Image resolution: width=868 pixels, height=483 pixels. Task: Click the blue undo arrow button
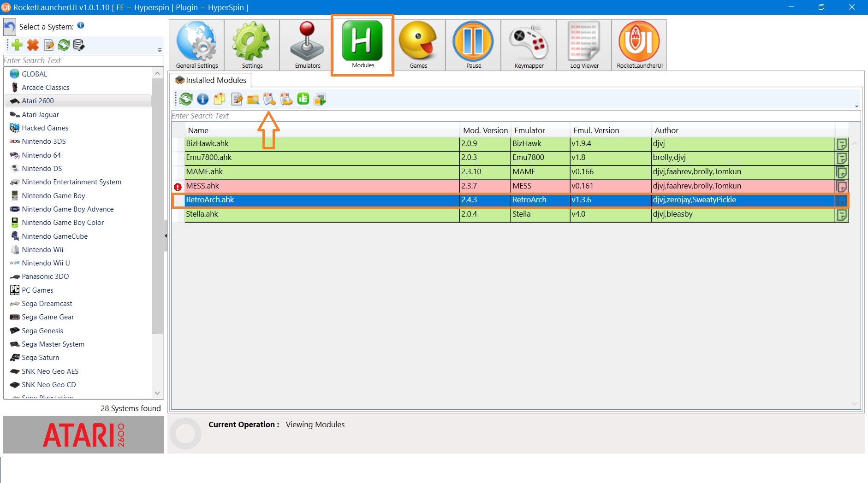[10, 27]
